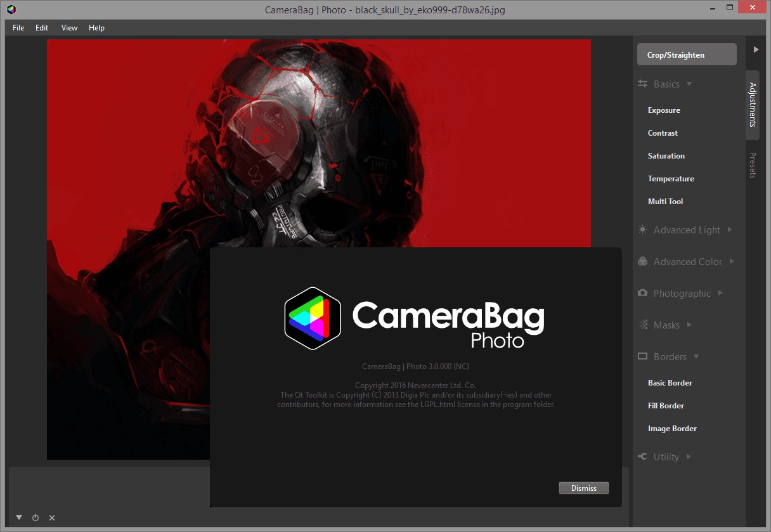
Task: Open the Help menu
Action: pyautogui.click(x=96, y=28)
